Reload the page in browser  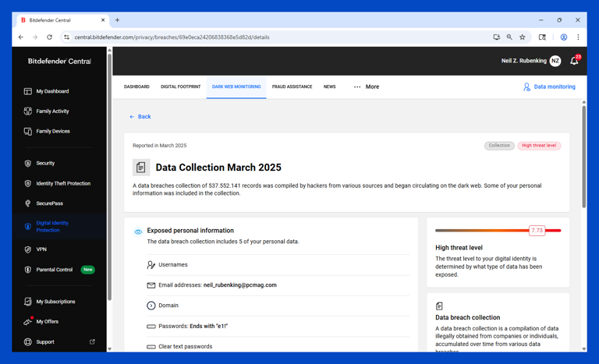49,37
